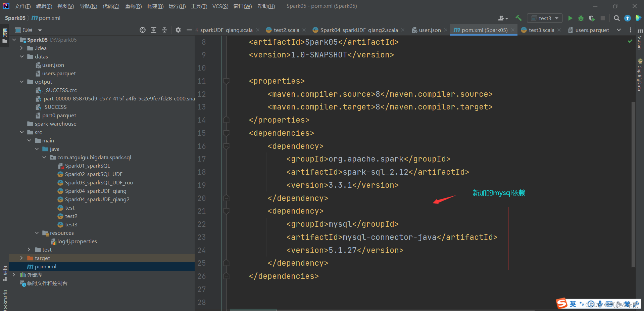Collapse all in the project tree
The width and height of the screenshot is (644, 311).
tap(164, 30)
